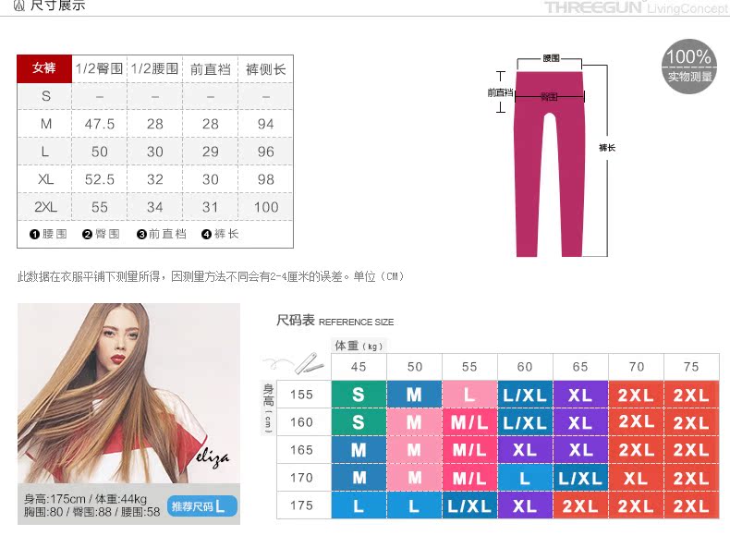
Task: Click the 160 height row label
Action: click(301, 422)
